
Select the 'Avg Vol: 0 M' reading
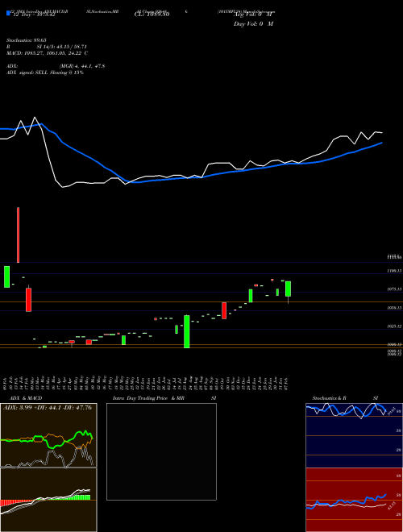pyautogui.click(x=253, y=15)
